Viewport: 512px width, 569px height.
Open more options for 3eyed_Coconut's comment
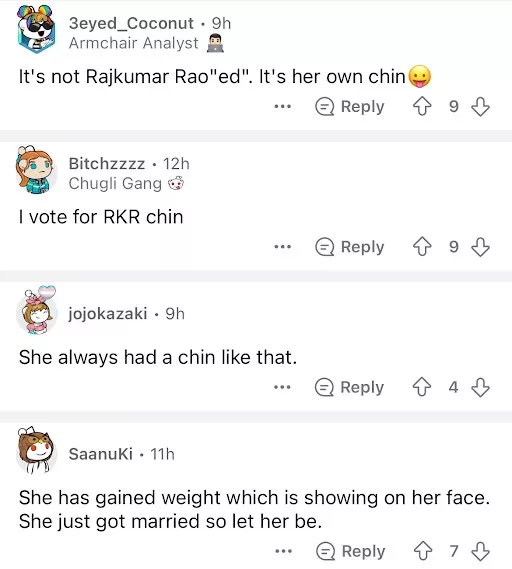283,107
